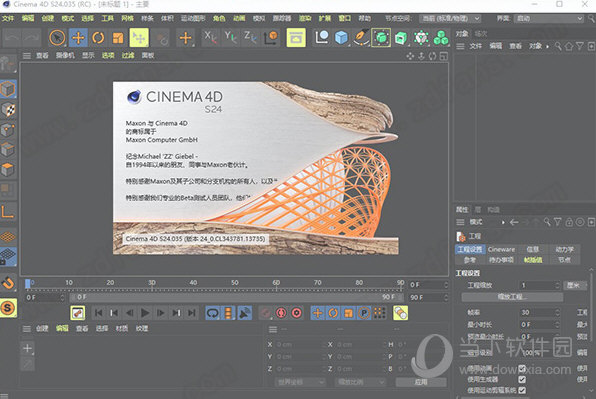Click the Make Editable cube icon

click(x=8, y=63)
